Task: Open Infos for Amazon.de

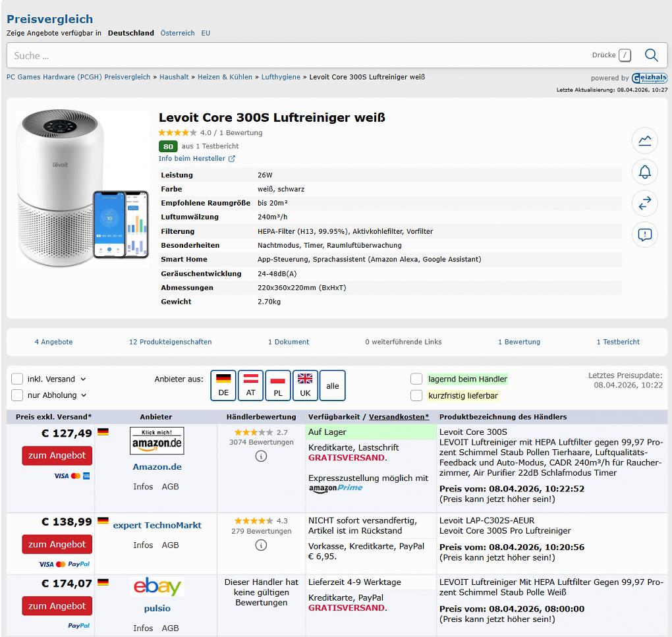Action: [143, 487]
